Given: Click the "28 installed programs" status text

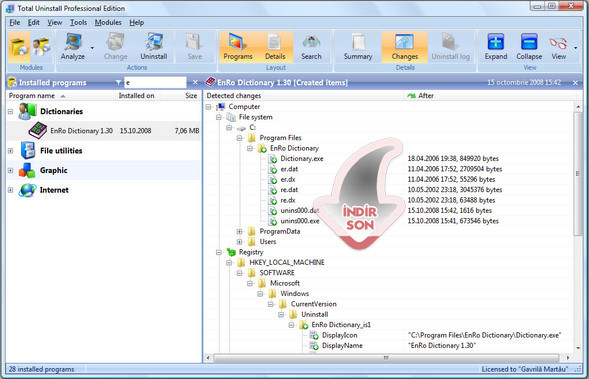Looking at the screenshot, I should pos(41,369).
